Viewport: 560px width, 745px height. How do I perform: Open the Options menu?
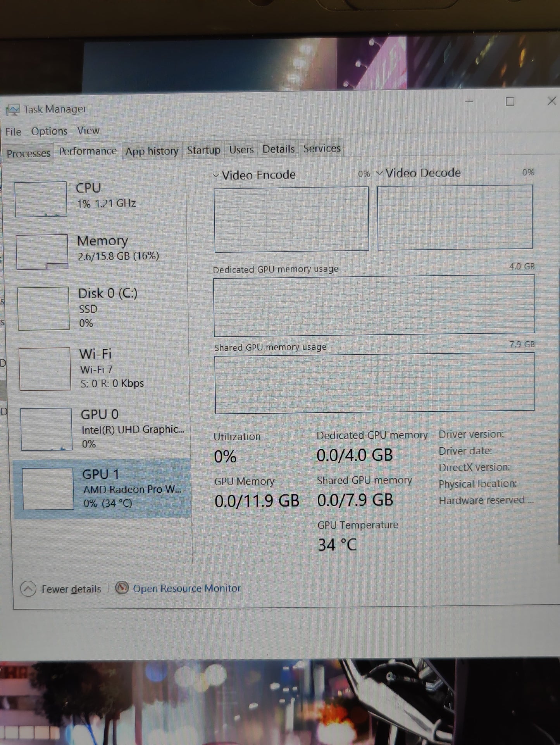[x=49, y=131]
